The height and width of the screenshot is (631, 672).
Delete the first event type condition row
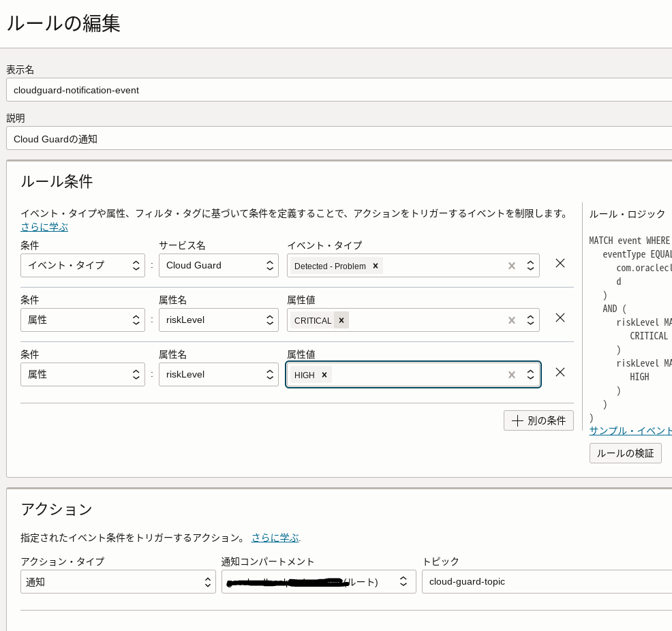point(560,263)
